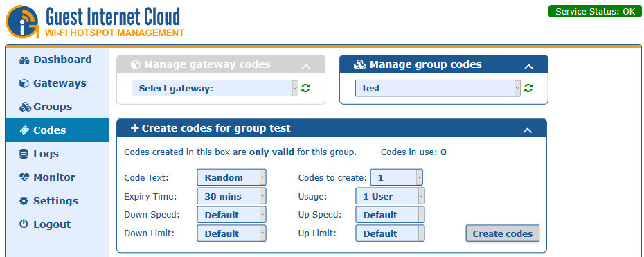Refresh the gateway list

point(305,88)
